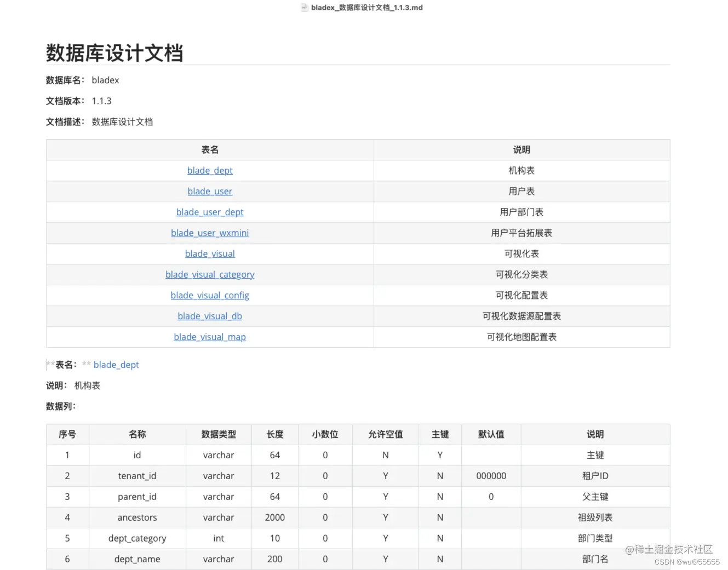
Task: Click the 祖级列表 description cell
Action: point(595,517)
